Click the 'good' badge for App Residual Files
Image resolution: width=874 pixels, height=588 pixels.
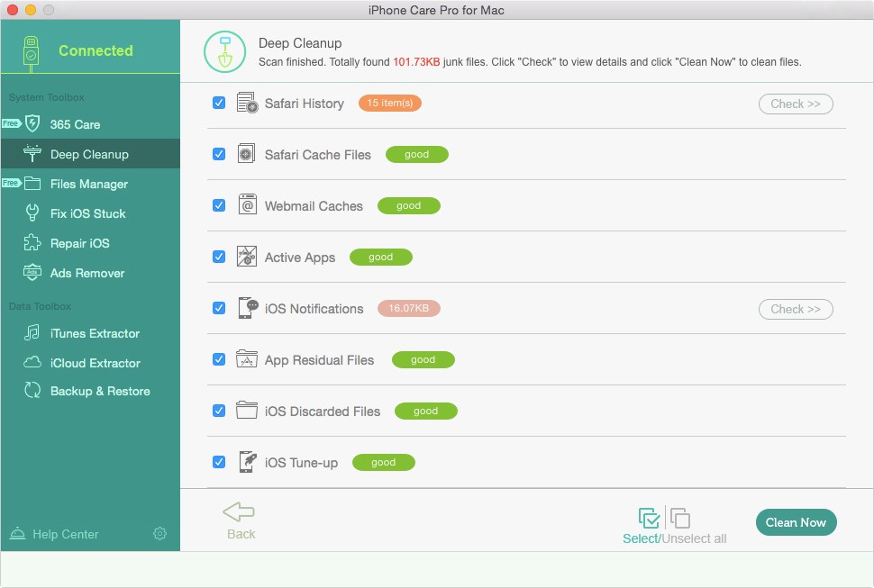tap(423, 359)
